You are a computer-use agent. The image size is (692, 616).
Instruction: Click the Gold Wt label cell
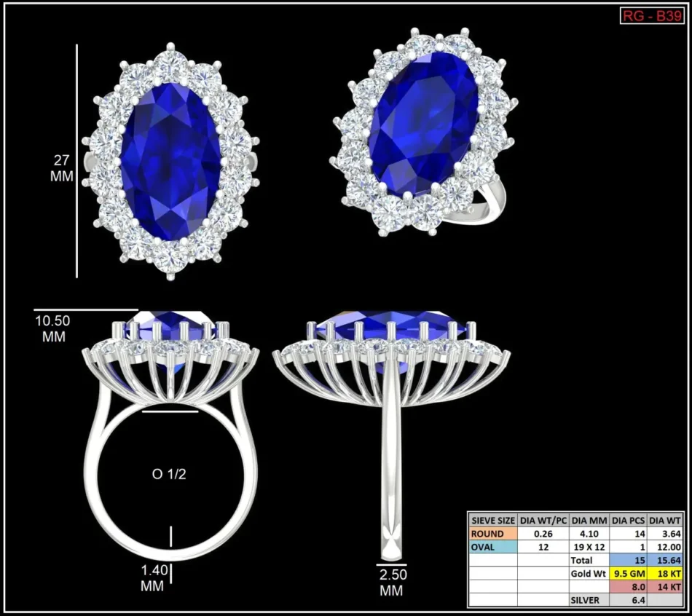(x=589, y=574)
